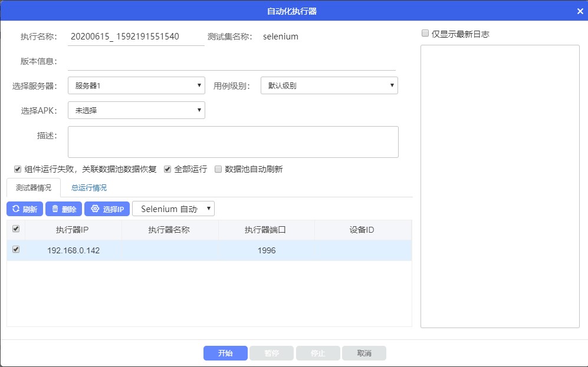Toggle the 全部运行 checkbox
The width and height of the screenshot is (588, 367).
coord(167,169)
